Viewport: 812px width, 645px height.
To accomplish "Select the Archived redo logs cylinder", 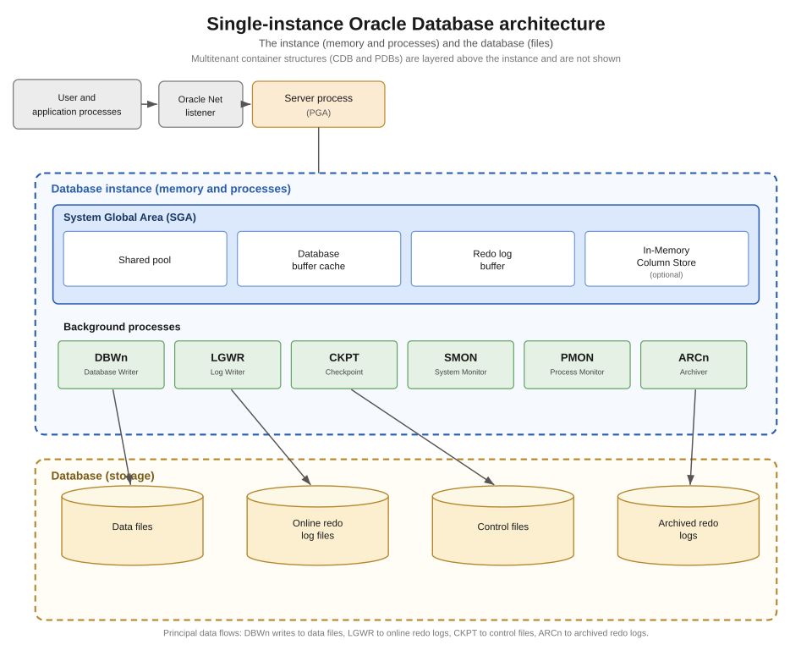I will pos(689,526).
